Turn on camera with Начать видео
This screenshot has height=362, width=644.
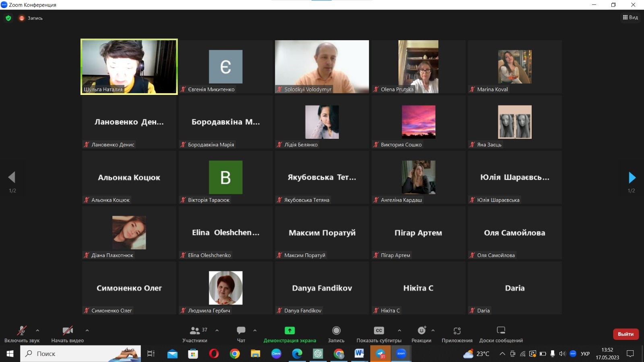(x=67, y=331)
